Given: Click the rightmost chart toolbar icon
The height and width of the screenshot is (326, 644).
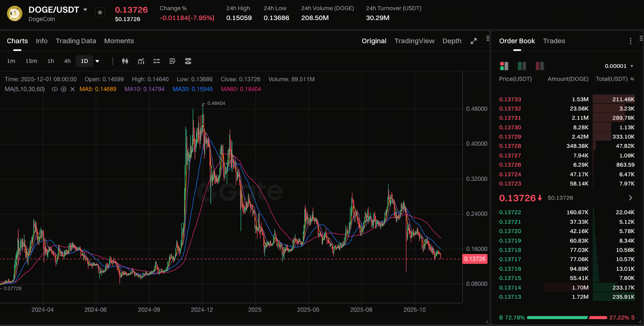Looking at the screenshot, I should 188,61.
